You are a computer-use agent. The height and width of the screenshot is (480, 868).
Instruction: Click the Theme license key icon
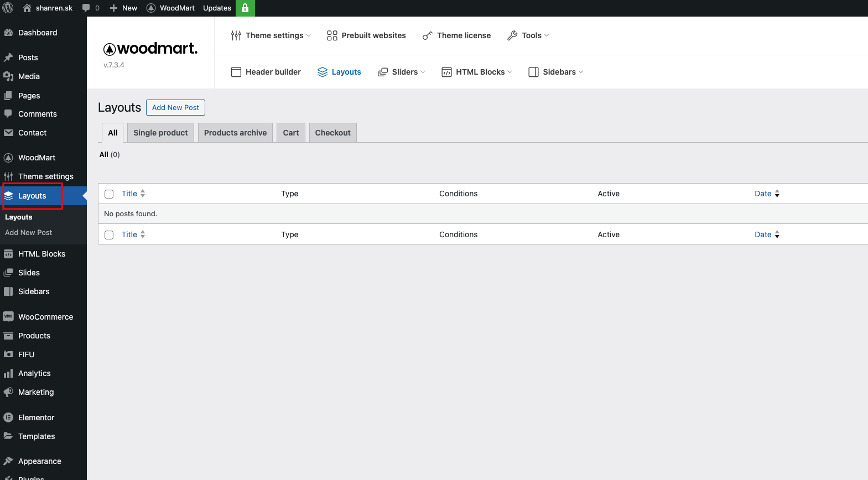[428, 35]
